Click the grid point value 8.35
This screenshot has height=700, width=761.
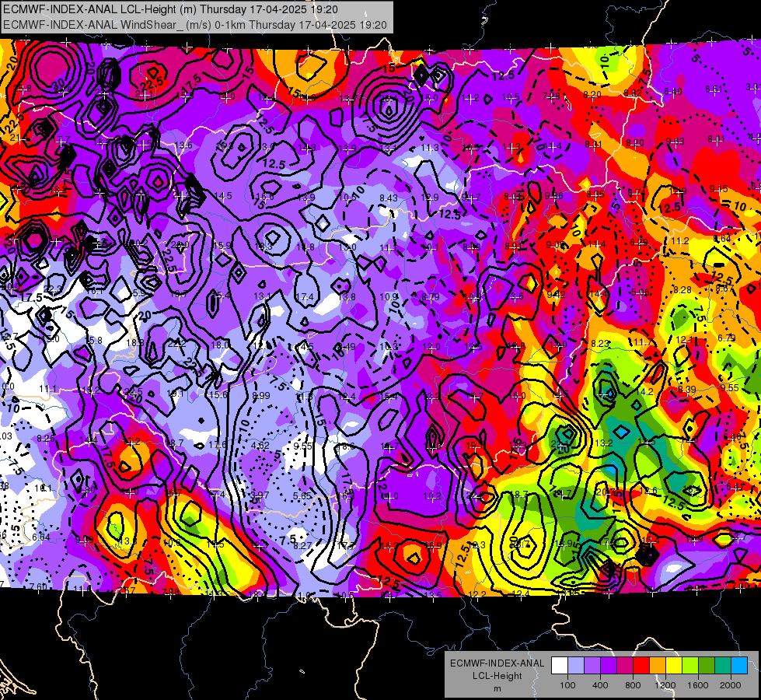595,194
